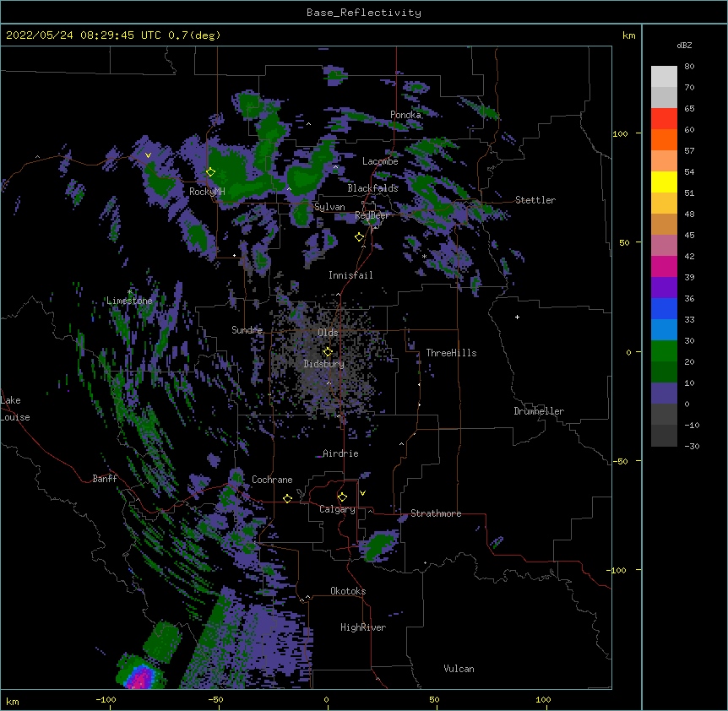The width and height of the screenshot is (728, 711).
Task: Select the green 30 dBZ color swatch
Action: pos(664,351)
